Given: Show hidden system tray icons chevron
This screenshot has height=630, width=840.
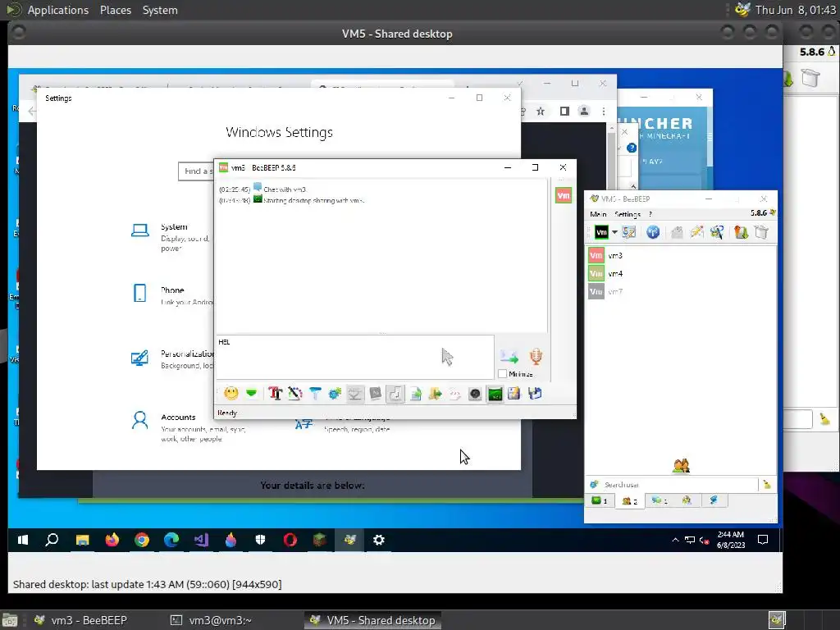Looking at the screenshot, I should [675, 540].
